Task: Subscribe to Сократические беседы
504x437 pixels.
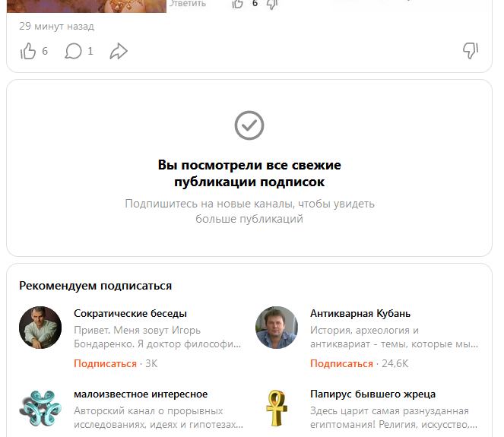Action: [x=105, y=363]
